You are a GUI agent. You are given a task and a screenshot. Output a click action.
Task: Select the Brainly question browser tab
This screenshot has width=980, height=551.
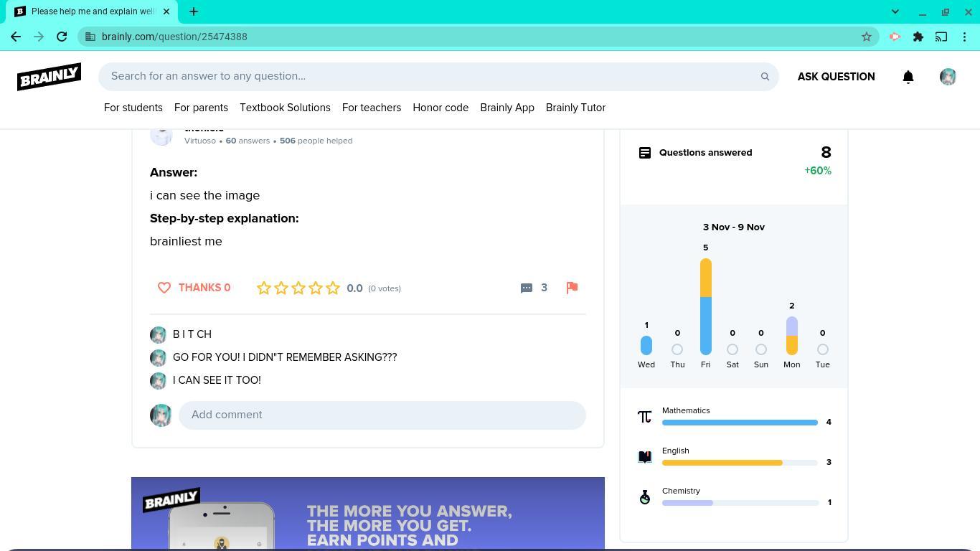click(x=93, y=11)
